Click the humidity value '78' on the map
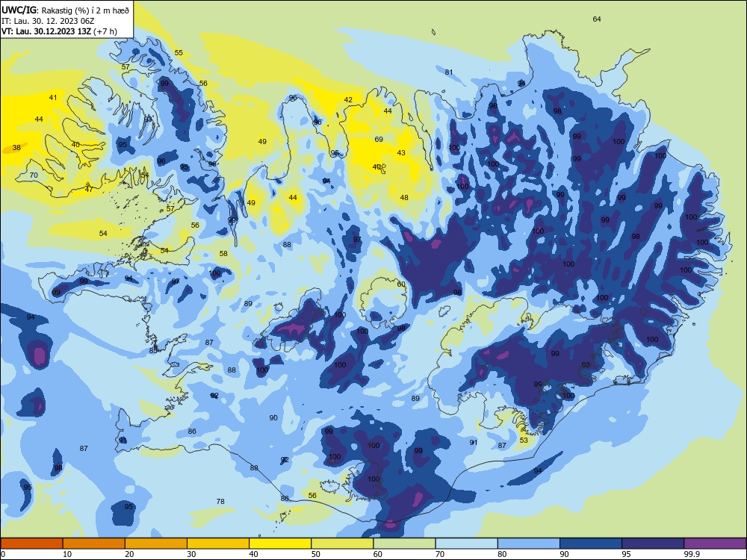Viewport: 747px width, 560px height. [220, 502]
